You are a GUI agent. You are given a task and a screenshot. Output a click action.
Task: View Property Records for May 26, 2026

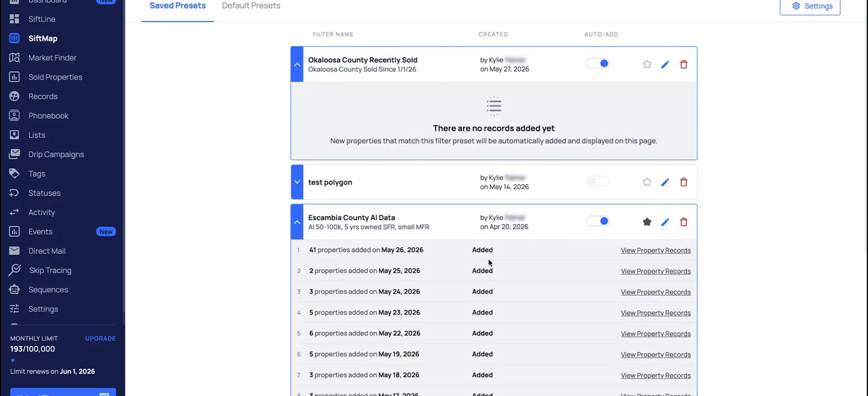click(x=656, y=250)
